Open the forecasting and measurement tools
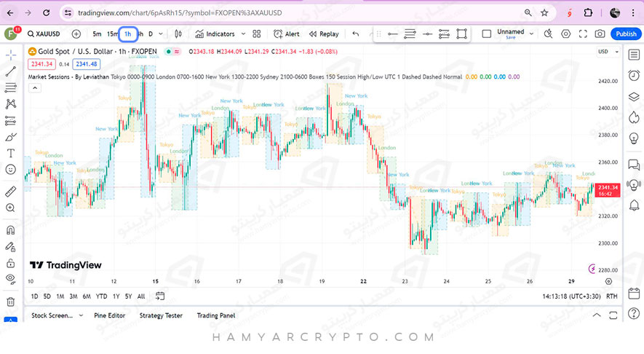 point(11,120)
